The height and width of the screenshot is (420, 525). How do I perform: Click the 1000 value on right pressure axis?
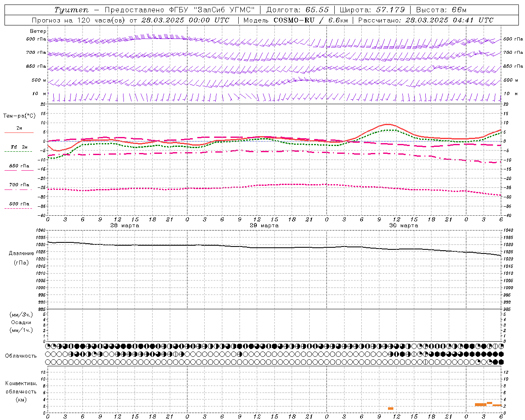pyautogui.click(x=508, y=288)
